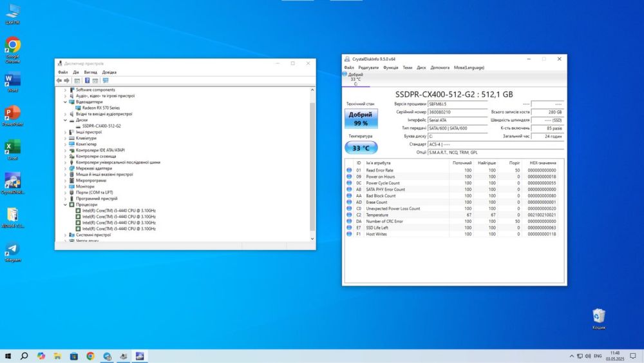Select the This PC desktop icon
The image size is (644, 363).
click(13, 14)
